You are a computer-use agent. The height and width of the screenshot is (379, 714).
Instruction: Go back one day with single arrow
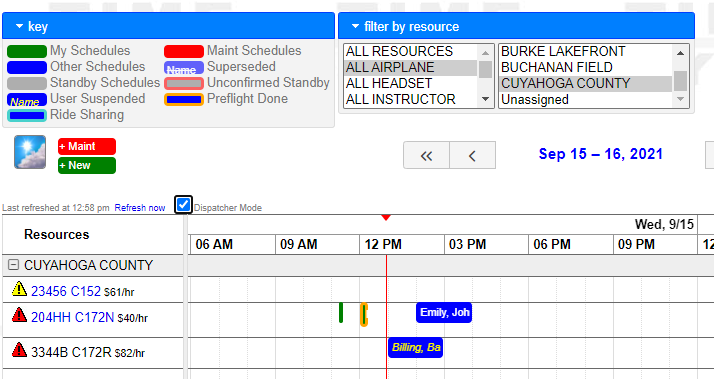pyautogui.click(x=472, y=155)
